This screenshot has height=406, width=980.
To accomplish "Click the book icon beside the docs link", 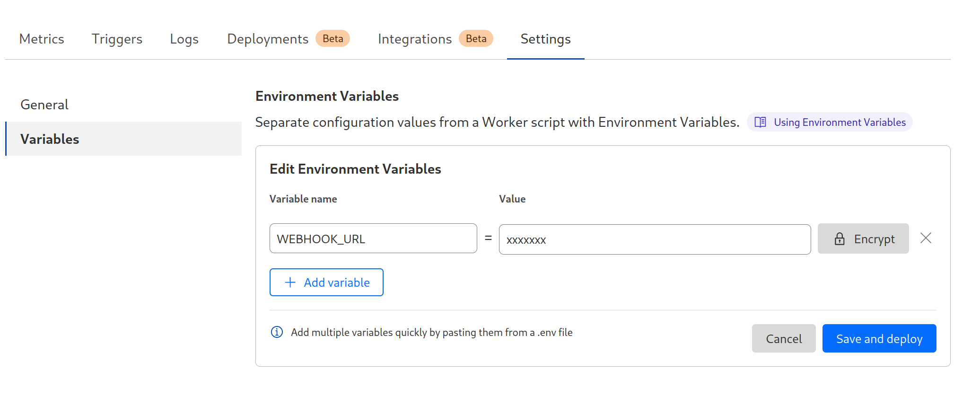I will tap(760, 123).
